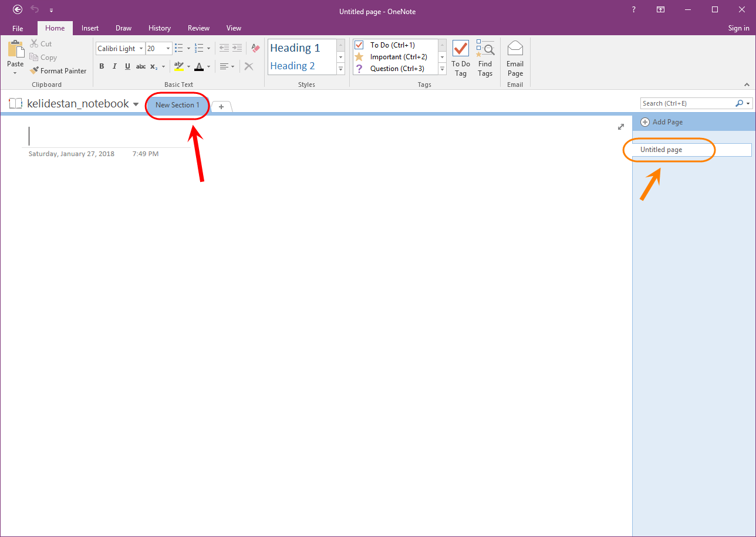Click the Search (Ctrl+E) box

pos(687,103)
